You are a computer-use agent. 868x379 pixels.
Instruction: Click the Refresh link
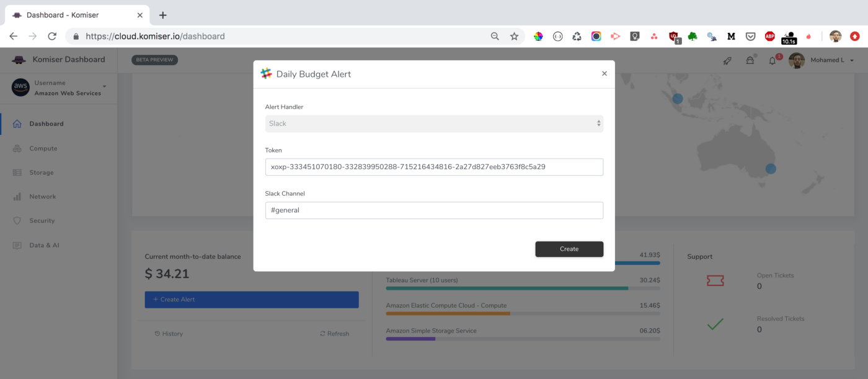tap(334, 334)
